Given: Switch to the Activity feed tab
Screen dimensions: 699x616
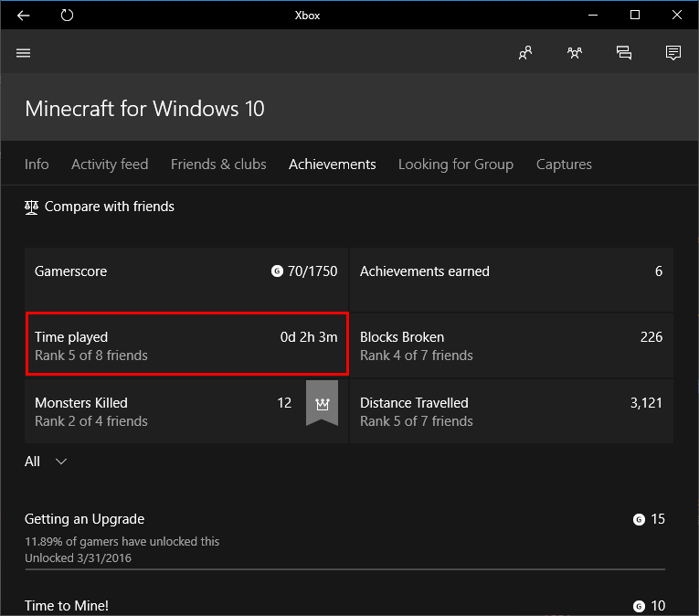Looking at the screenshot, I should pyautogui.click(x=110, y=165).
